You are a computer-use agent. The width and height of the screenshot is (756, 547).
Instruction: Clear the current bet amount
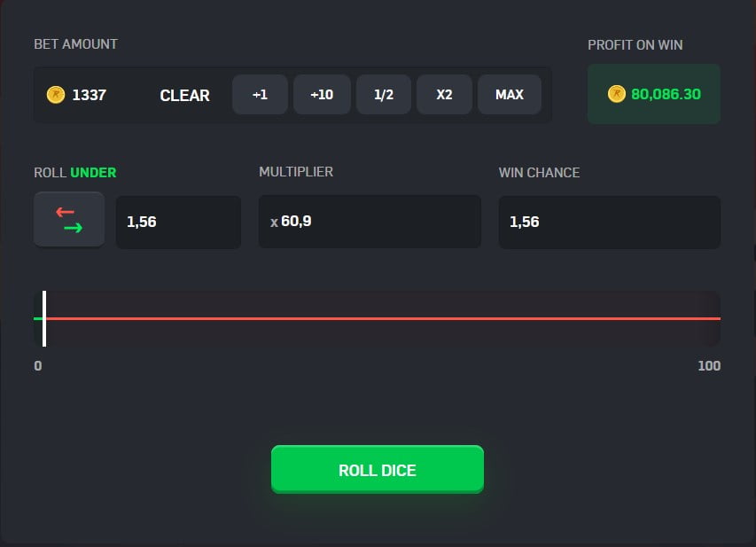(184, 95)
